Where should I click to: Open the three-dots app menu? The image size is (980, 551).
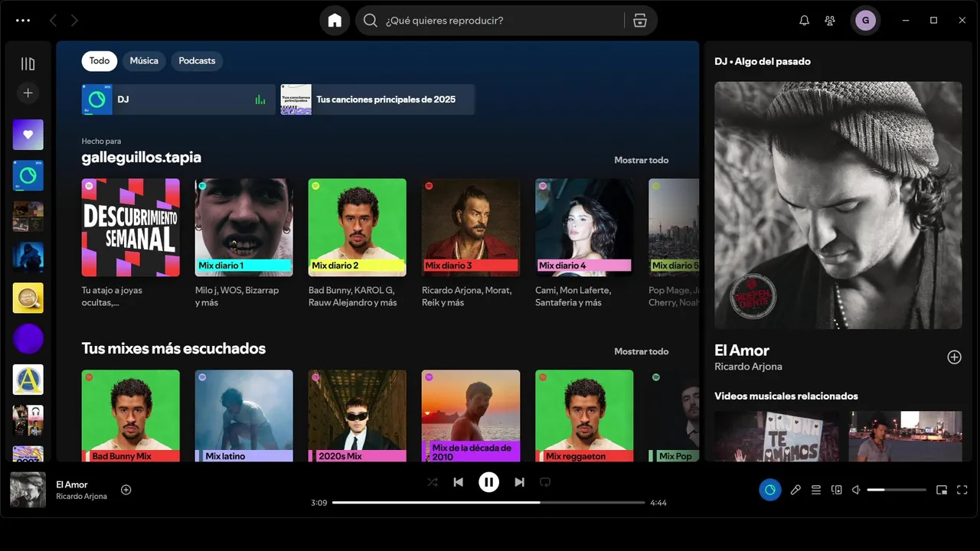23,21
